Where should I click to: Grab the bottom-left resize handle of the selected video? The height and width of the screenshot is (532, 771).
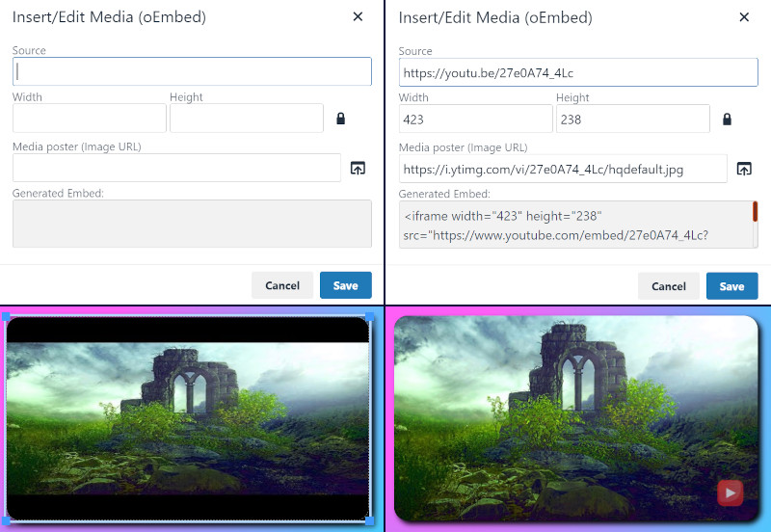pyautogui.click(x=6, y=520)
